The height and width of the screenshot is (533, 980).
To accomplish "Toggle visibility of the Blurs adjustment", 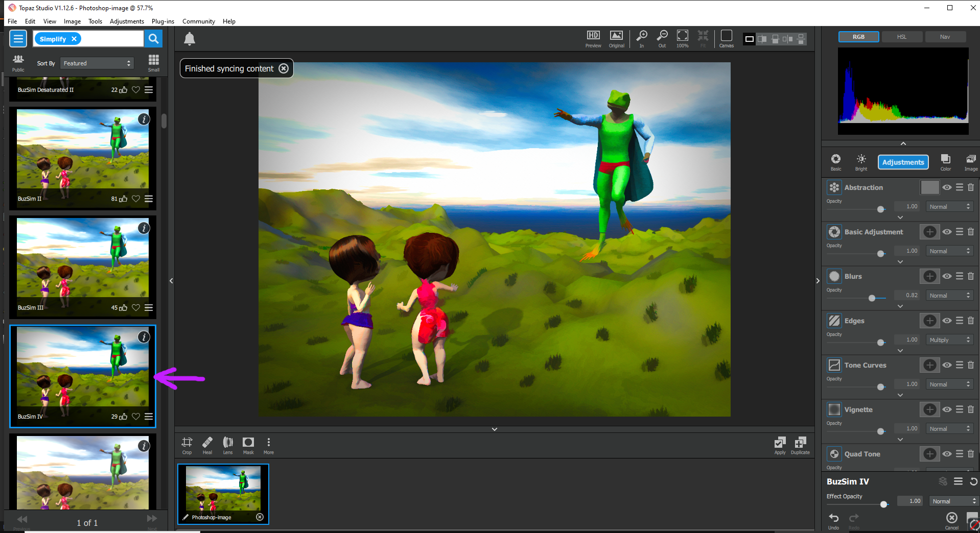I will (947, 276).
